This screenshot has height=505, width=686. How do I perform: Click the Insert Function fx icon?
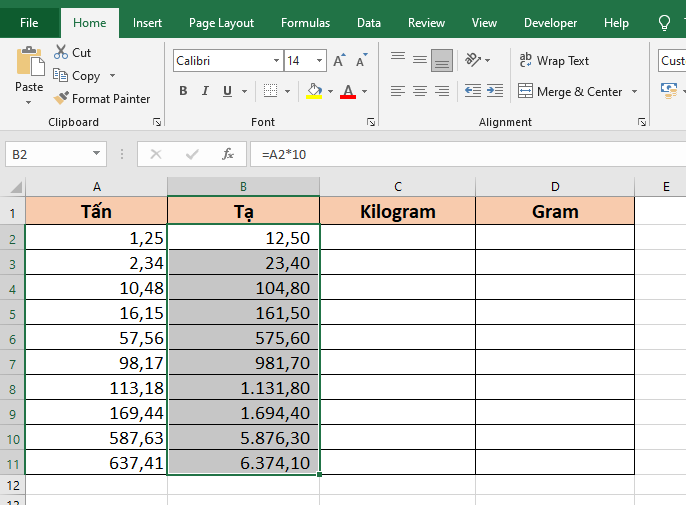(x=228, y=154)
